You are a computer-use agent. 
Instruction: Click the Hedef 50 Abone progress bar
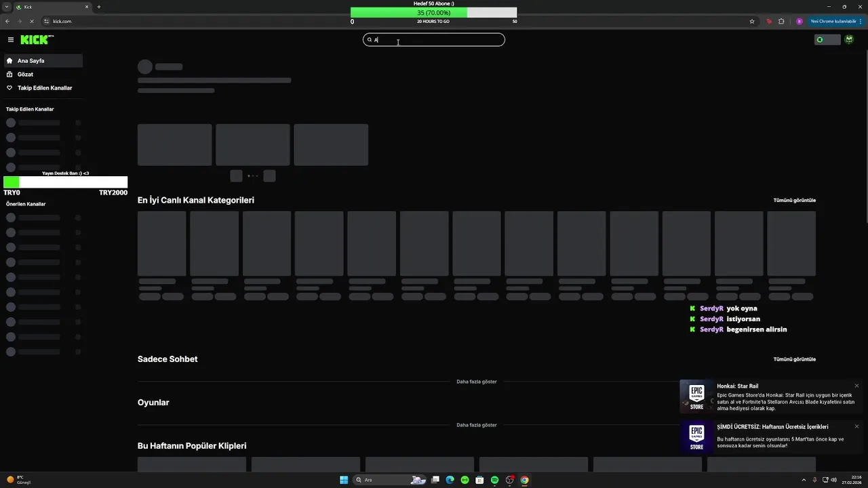tap(433, 13)
